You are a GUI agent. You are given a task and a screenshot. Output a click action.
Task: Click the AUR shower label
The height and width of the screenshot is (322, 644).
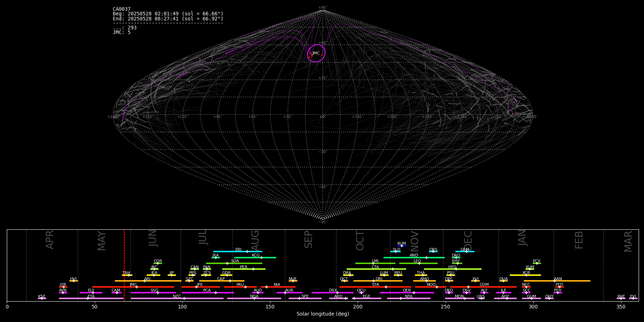(x=289, y=291)
